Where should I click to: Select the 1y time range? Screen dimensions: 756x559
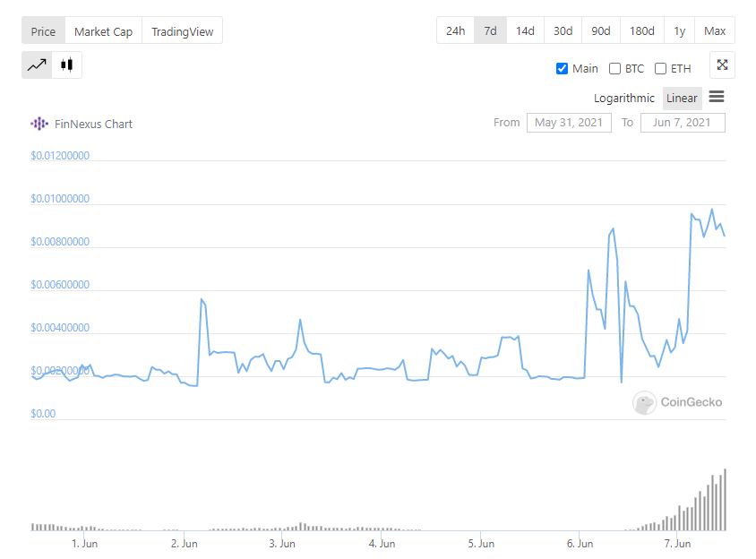[679, 30]
